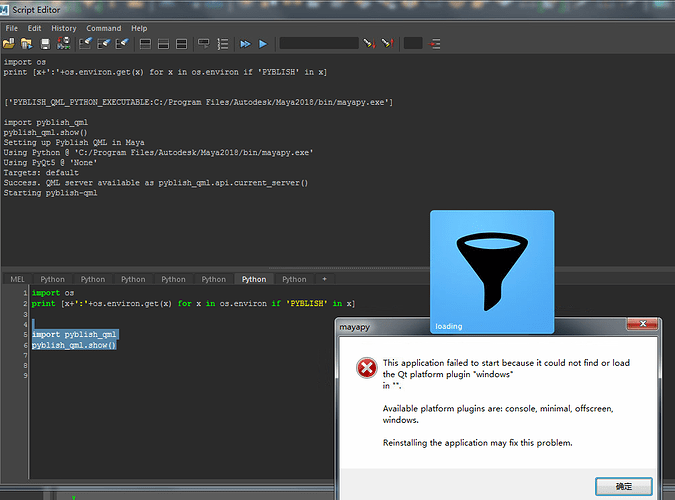Click 'Success. QML server available' history line
Screen dimensions: 675x500
tap(156, 183)
